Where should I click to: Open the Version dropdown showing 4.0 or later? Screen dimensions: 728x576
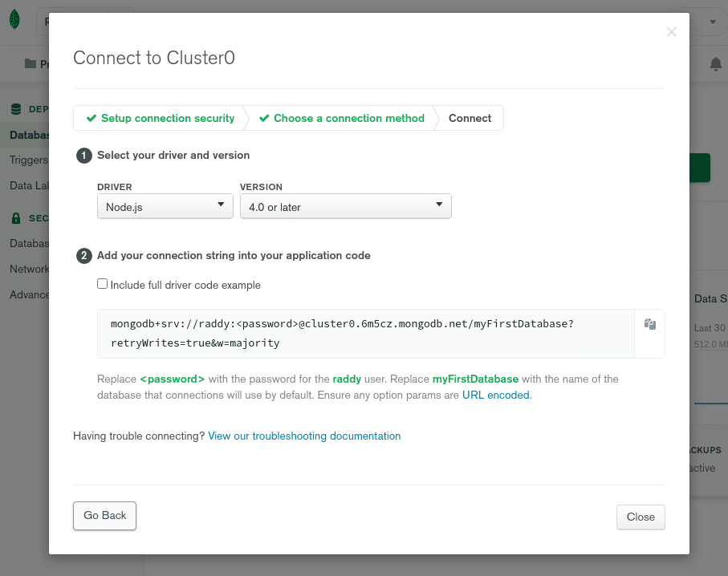[345, 206]
